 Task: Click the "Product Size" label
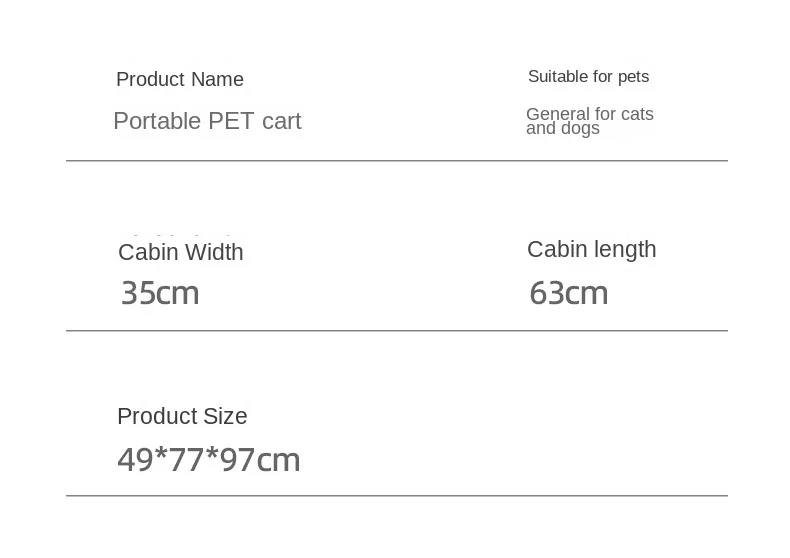(x=182, y=417)
